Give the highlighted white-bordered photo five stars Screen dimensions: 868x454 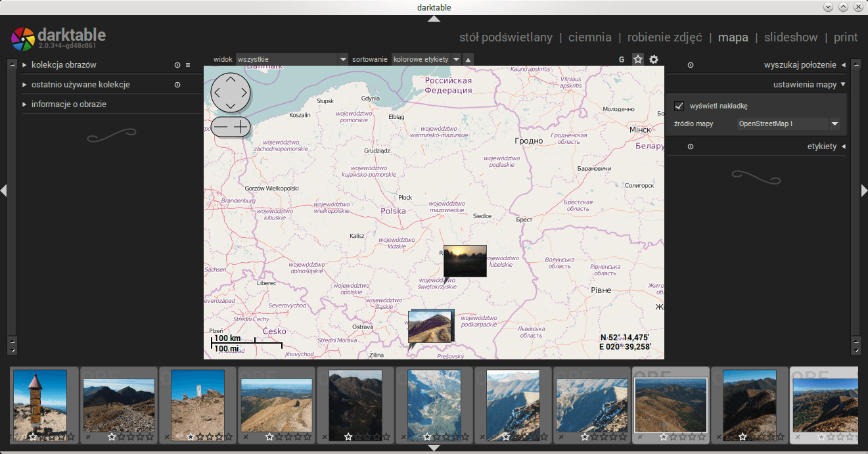click(702, 437)
